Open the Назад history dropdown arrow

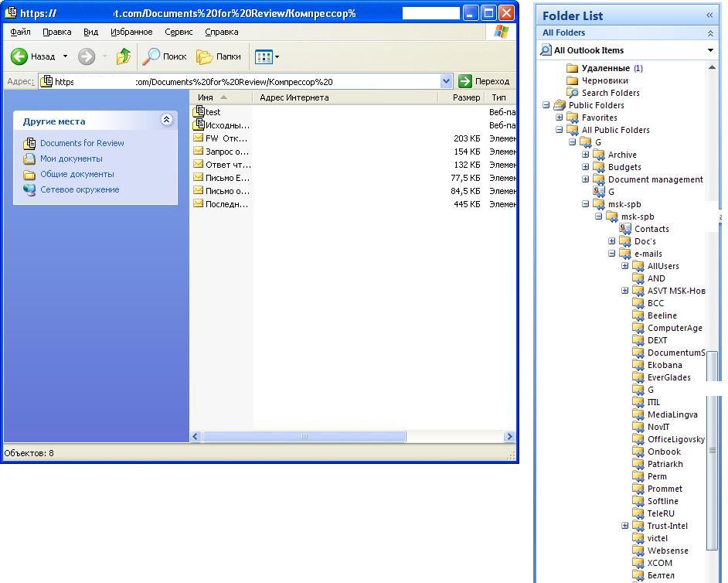[x=65, y=56]
